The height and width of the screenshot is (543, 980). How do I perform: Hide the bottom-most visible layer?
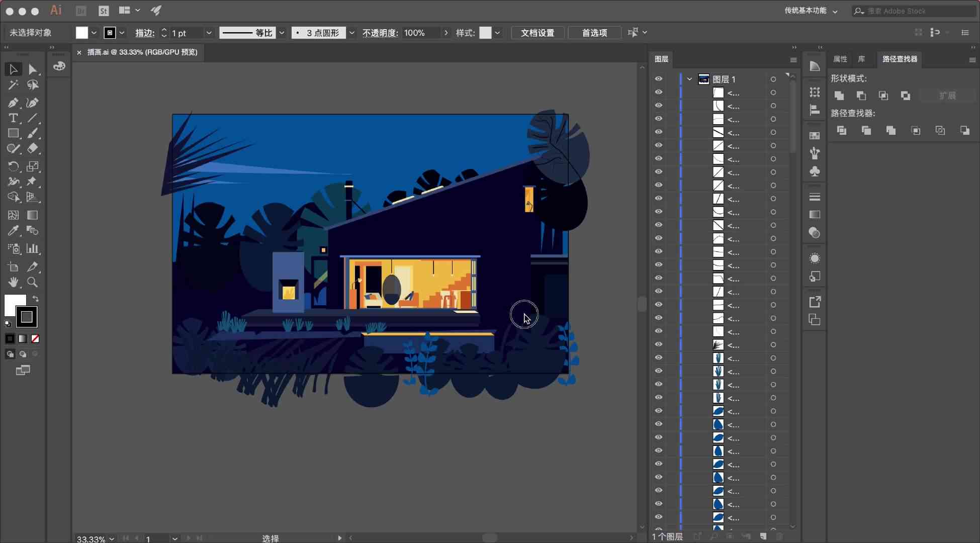point(659,517)
